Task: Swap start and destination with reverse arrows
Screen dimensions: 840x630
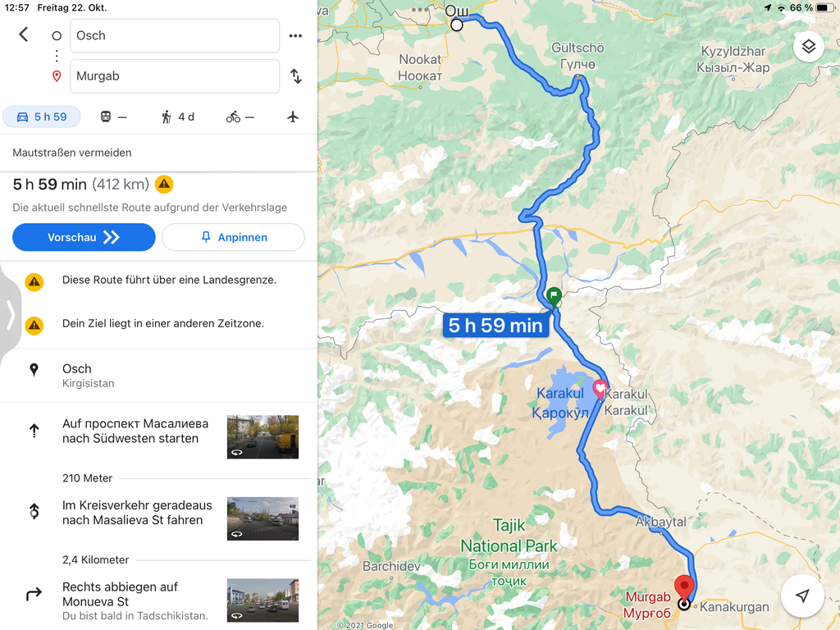Action: pyautogui.click(x=295, y=76)
